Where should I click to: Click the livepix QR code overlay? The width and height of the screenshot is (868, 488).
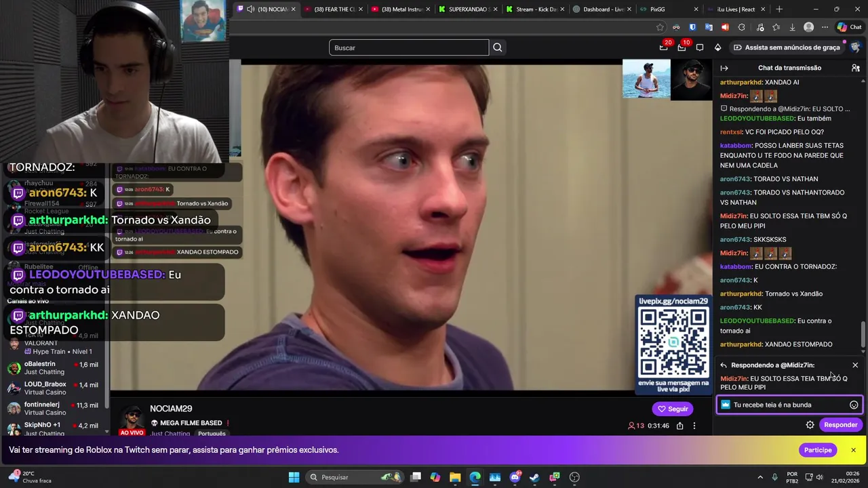[673, 343]
